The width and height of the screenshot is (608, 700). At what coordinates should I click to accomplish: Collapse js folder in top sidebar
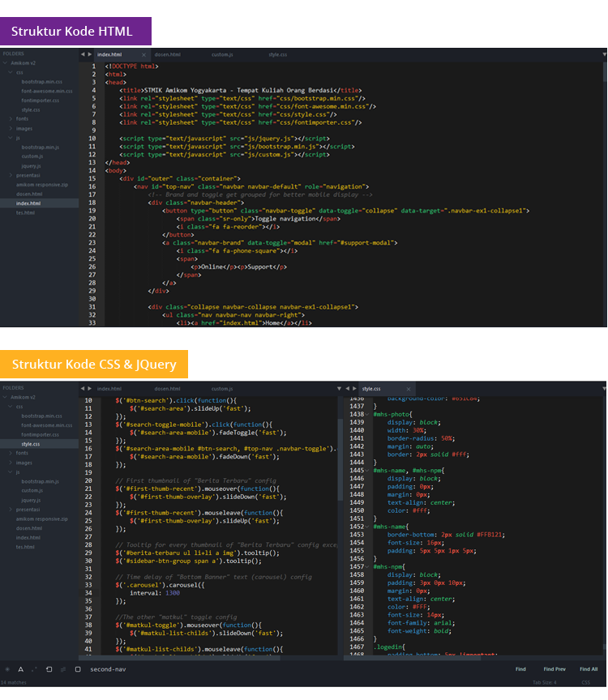point(11,138)
